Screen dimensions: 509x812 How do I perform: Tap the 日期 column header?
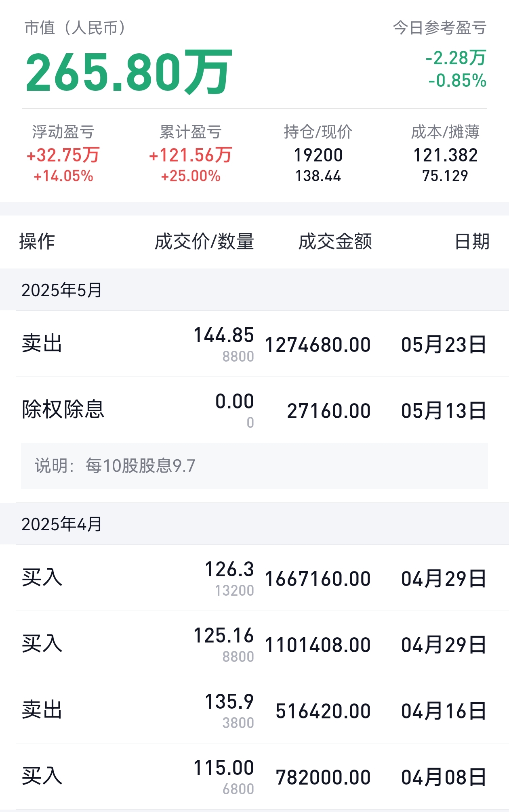click(x=472, y=242)
